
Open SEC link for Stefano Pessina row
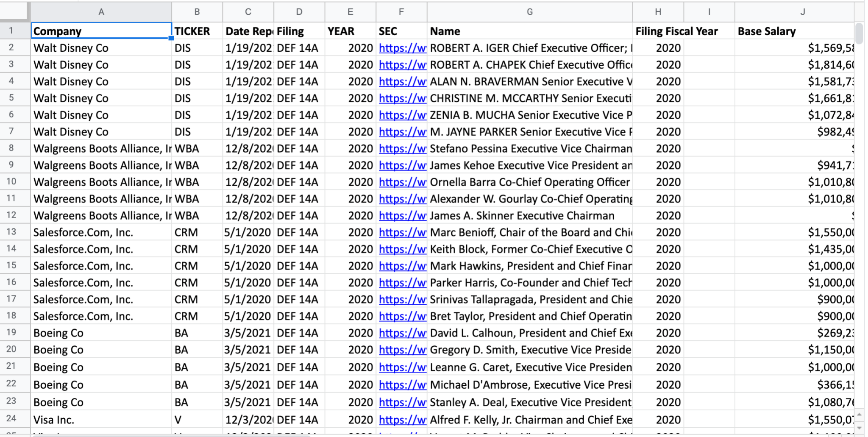tap(402, 148)
